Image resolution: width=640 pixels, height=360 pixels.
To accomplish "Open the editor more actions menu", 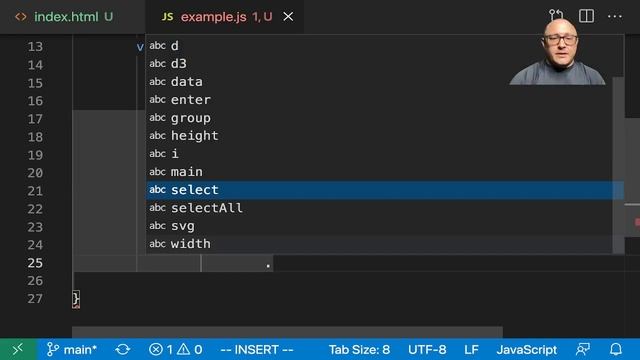I will click(x=615, y=17).
